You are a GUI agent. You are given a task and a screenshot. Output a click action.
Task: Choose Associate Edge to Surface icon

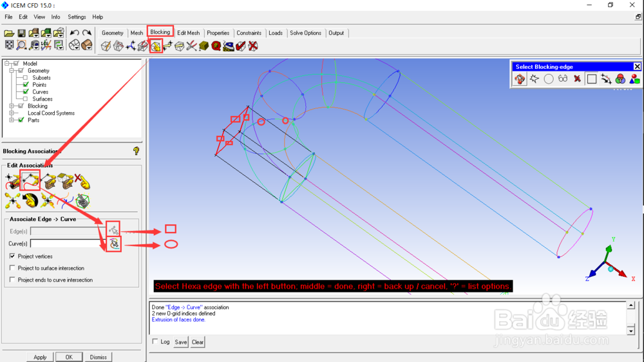(x=48, y=181)
